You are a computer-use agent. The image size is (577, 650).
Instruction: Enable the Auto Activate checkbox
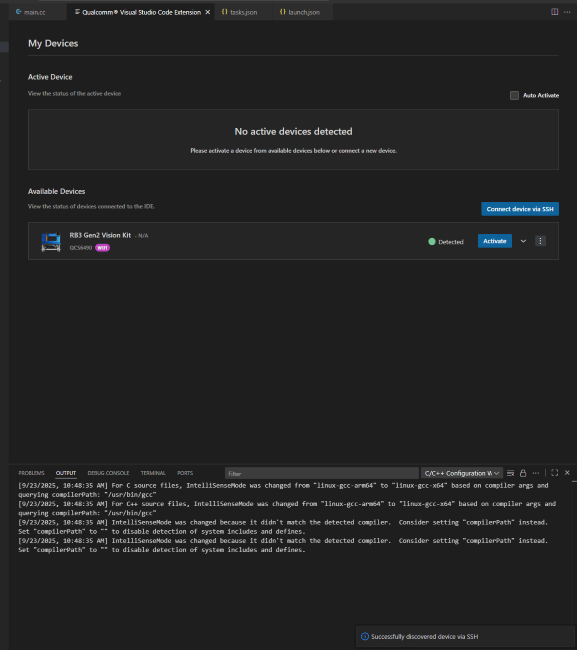[x=514, y=95]
